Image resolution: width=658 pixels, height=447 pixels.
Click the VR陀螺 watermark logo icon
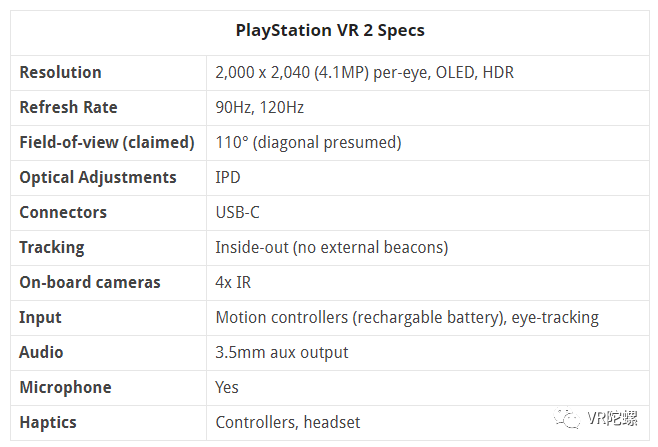pos(567,418)
